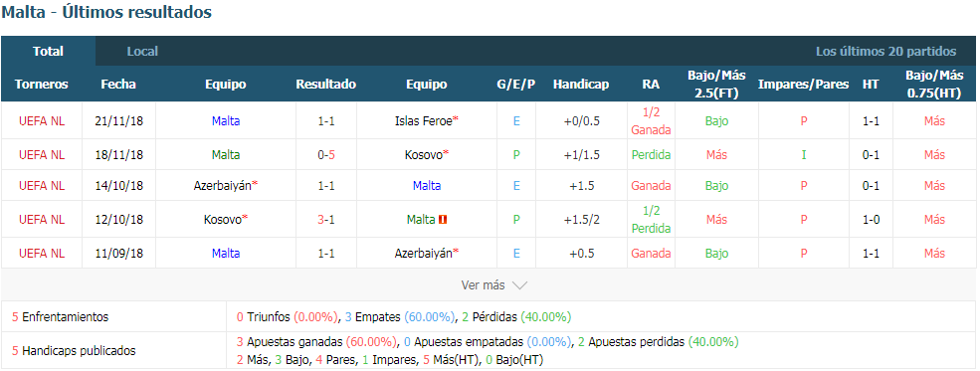980x371 pixels.
Task: Click the 1-1 result versus Islas Feroe
Action: coord(325,121)
